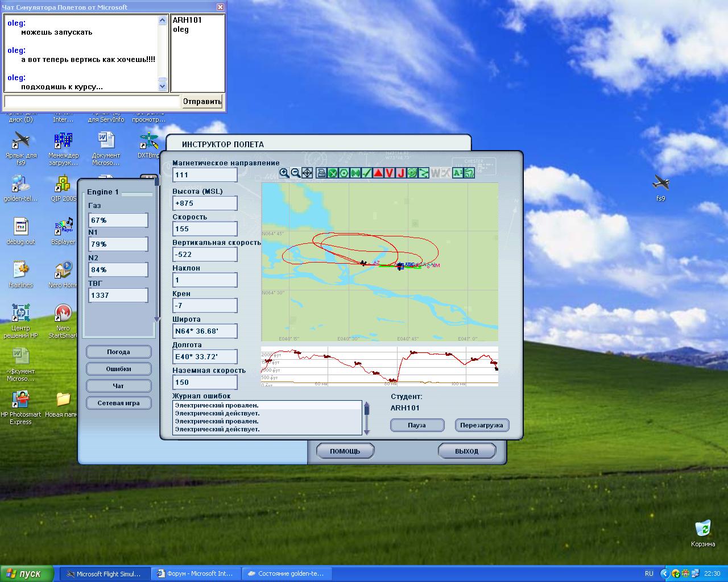Click the greyed-out W map icon
Image resolution: width=728 pixels, height=582 pixels.
[435, 173]
